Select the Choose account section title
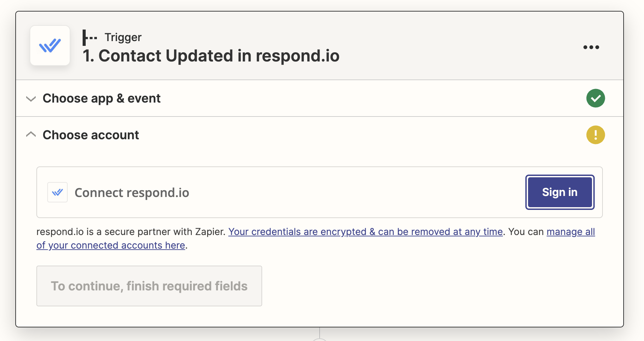The image size is (644, 341). tap(91, 135)
